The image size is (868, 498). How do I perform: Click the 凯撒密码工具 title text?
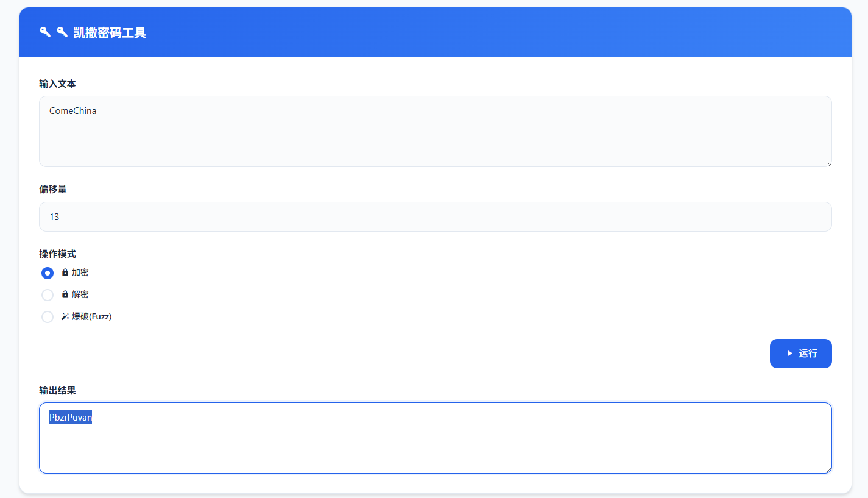(110, 33)
